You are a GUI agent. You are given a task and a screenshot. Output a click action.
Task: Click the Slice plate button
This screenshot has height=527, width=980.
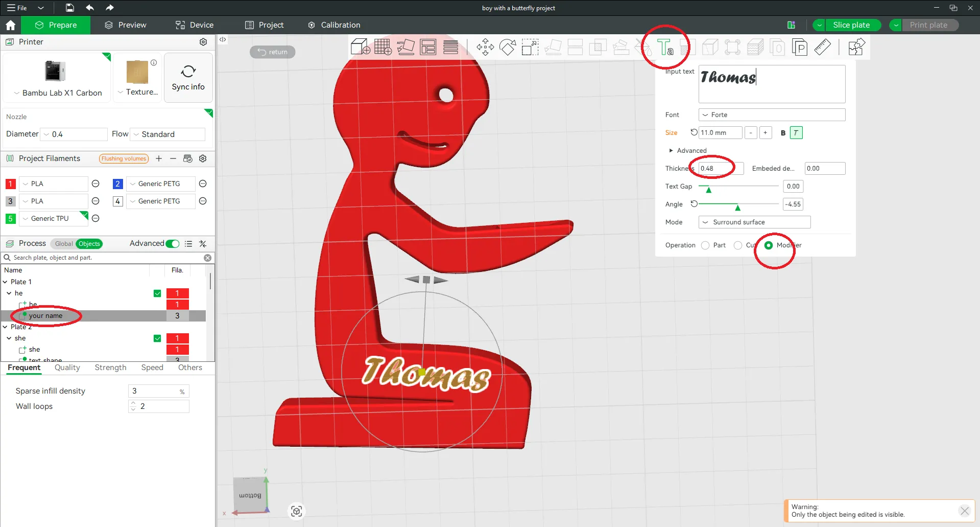coord(851,25)
